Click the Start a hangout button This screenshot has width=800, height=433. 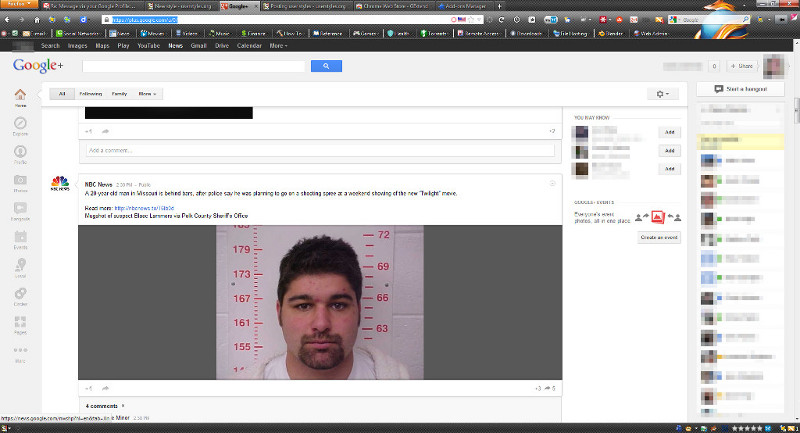pos(740,89)
